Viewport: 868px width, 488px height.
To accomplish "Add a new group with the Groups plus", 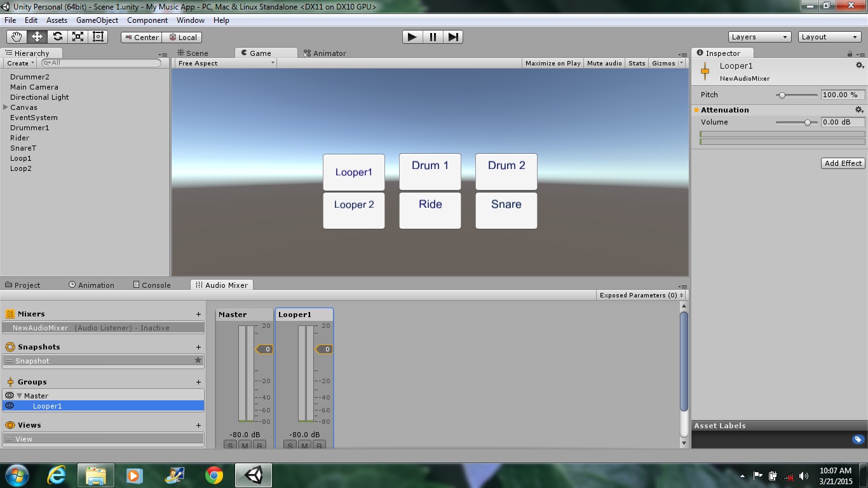I will click(198, 382).
